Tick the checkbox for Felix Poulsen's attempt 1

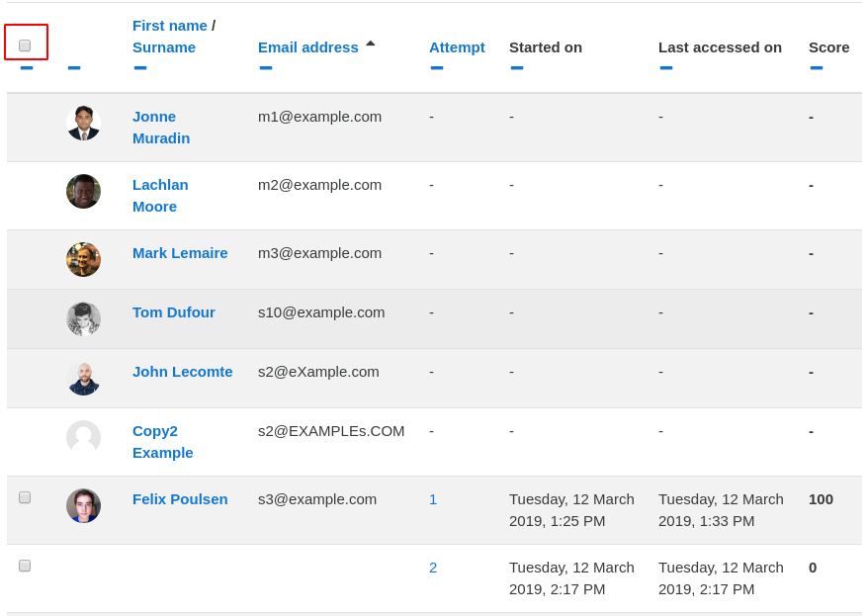click(25, 497)
